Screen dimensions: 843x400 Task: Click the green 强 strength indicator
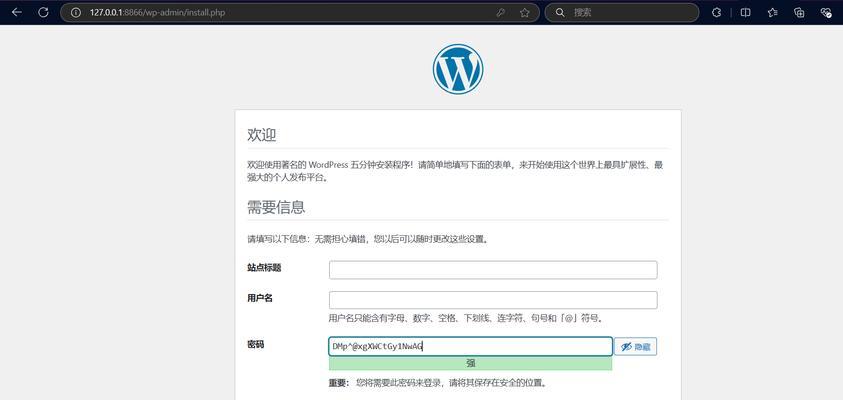pyautogui.click(x=470, y=363)
